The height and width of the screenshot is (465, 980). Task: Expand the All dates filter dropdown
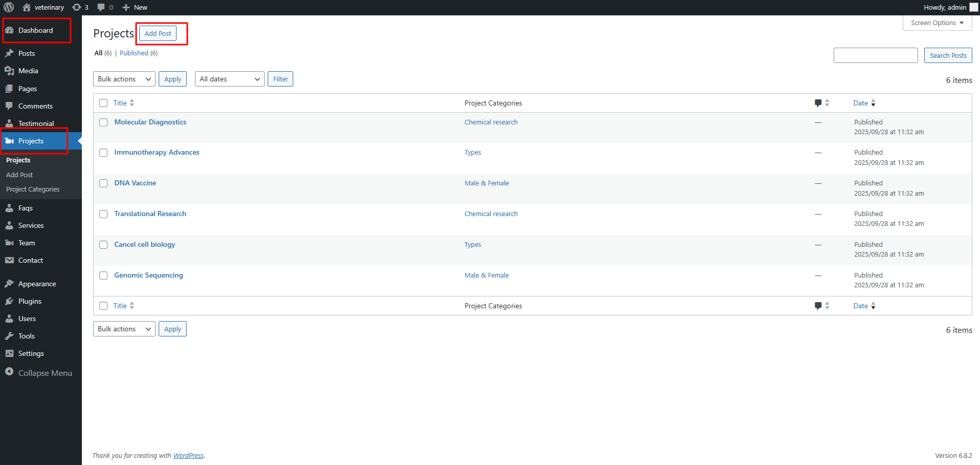229,79
